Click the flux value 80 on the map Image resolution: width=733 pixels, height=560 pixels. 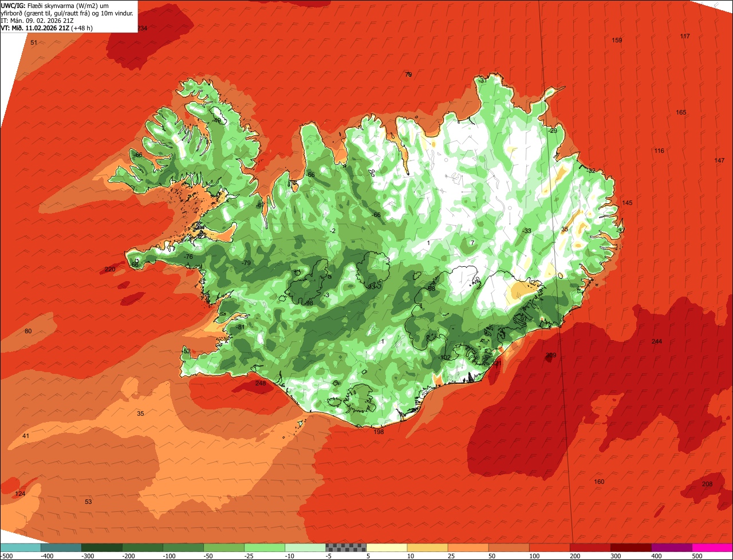(x=29, y=331)
